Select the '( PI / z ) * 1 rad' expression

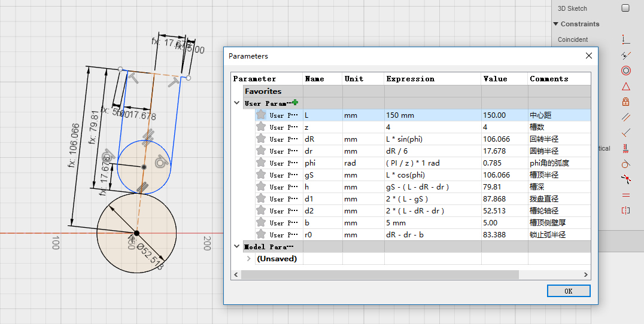(x=433, y=163)
